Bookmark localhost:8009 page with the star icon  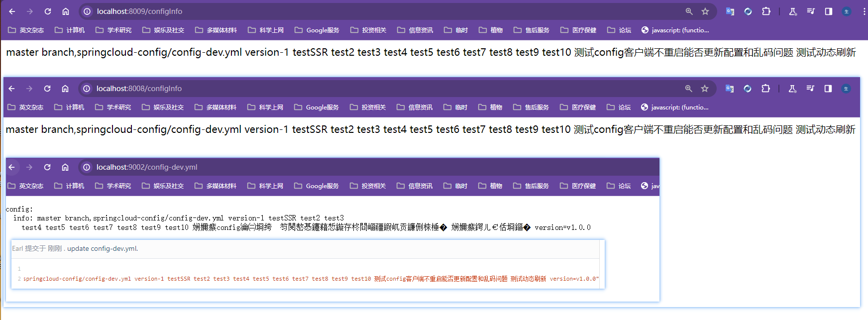[x=705, y=11]
